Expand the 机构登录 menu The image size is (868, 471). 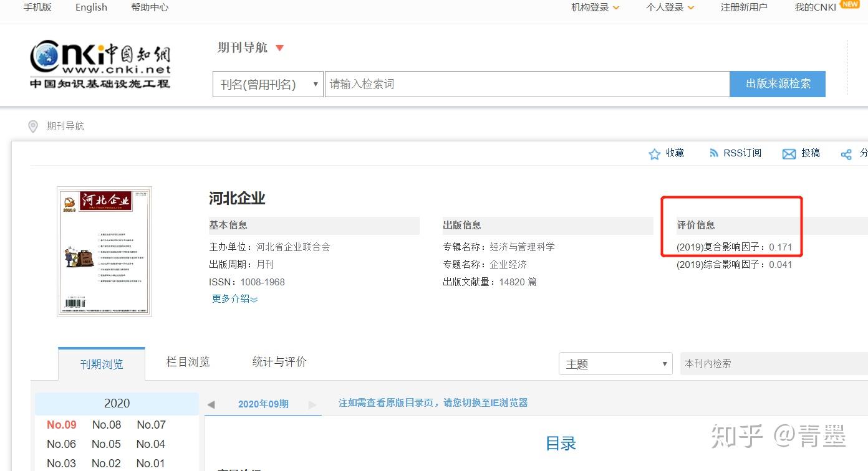pos(596,7)
